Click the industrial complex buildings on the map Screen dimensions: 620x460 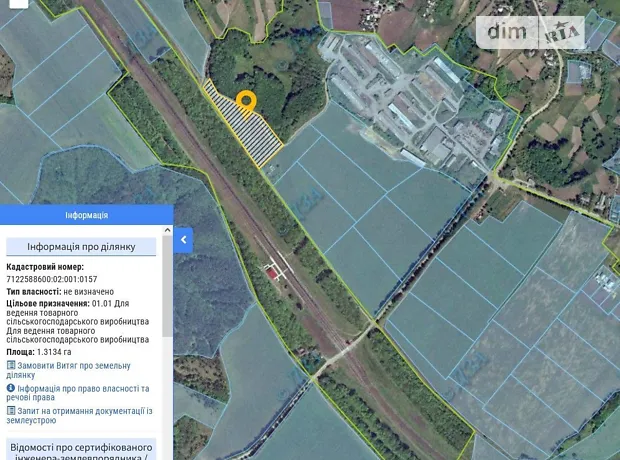tap(420, 110)
